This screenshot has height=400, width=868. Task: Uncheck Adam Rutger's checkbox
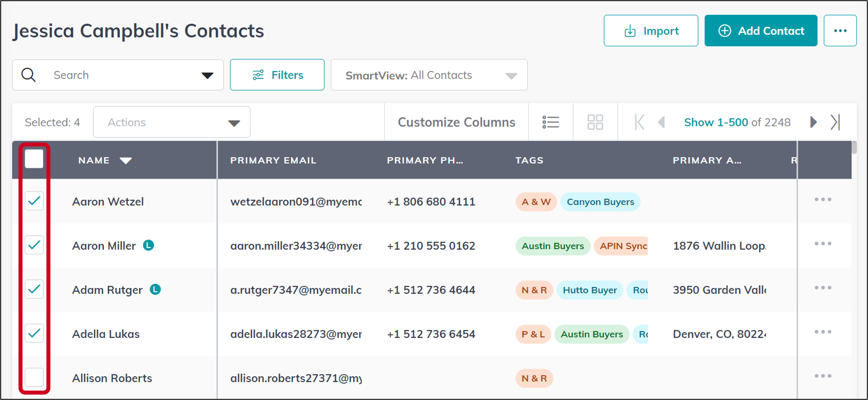coord(34,289)
